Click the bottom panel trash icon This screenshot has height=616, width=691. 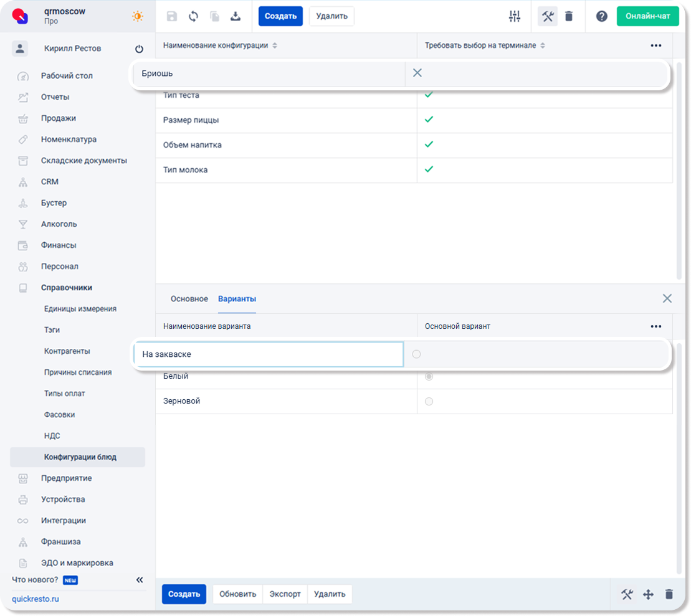tap(669, 594)
